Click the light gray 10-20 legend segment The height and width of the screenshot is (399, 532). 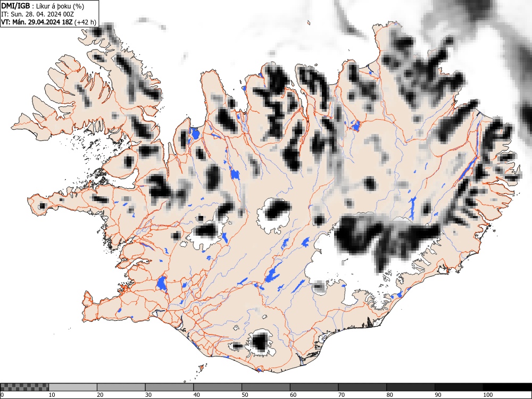click(x=73, y=387)
